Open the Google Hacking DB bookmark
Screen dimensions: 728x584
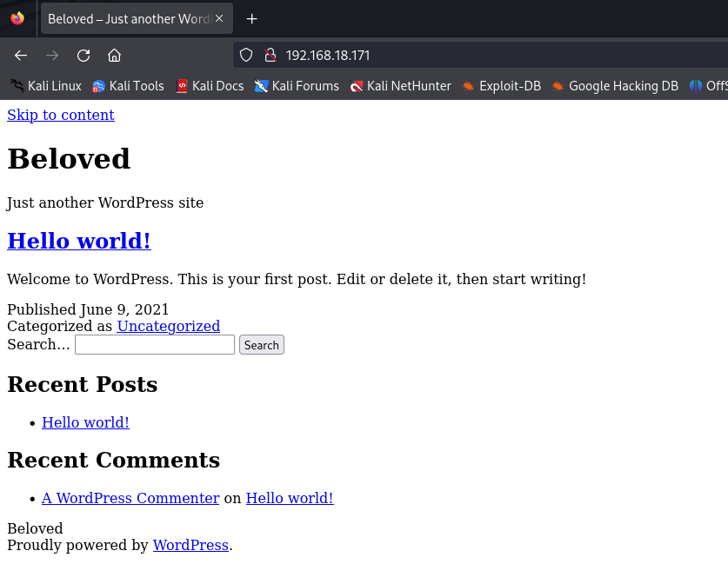coord(615,86)
